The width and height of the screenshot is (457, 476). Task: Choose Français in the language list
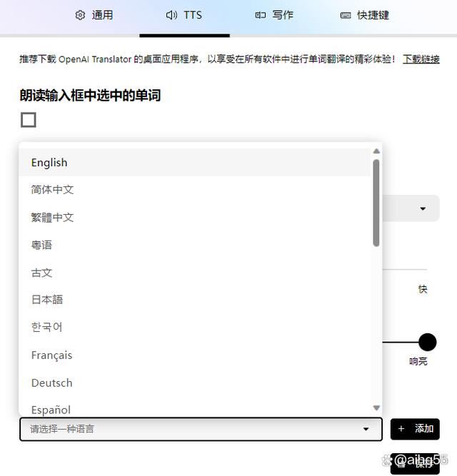[x=194, y=355]
